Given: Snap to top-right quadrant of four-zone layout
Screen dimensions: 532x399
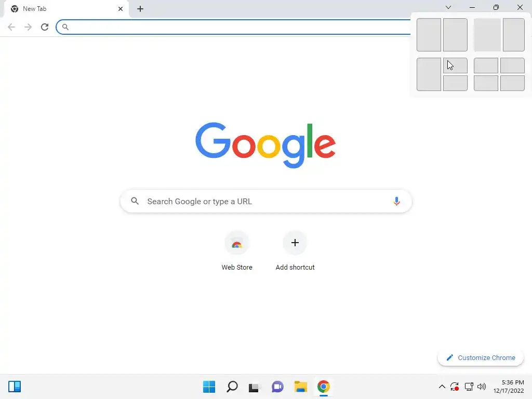Looking at the screenshot, I should (512, 65).
